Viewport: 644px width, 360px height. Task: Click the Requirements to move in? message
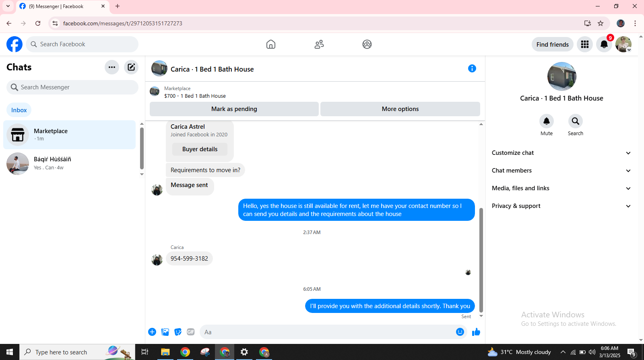pos(205,170)
